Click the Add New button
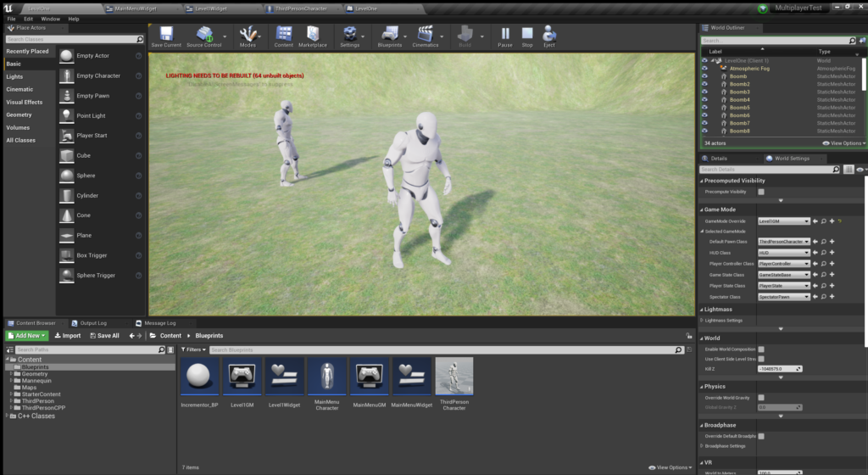This screenshot has height=475, width=868. 26,336
